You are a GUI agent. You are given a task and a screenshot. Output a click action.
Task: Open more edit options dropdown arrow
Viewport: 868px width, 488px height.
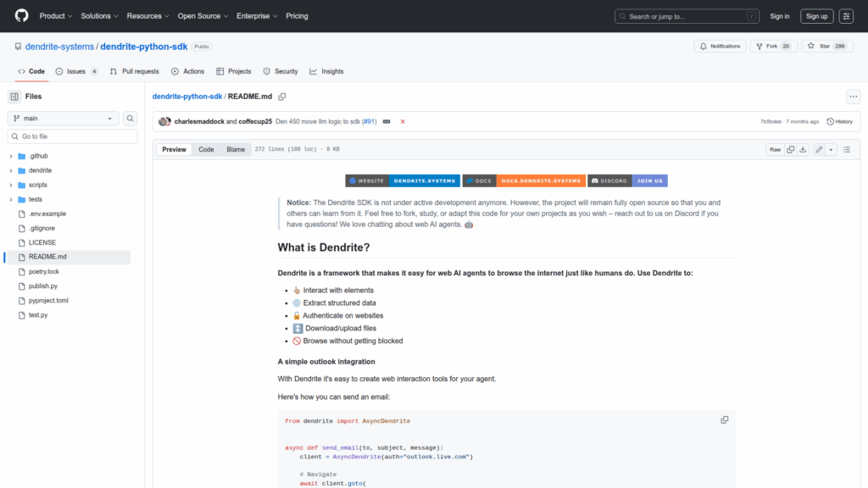click(831, 149)
